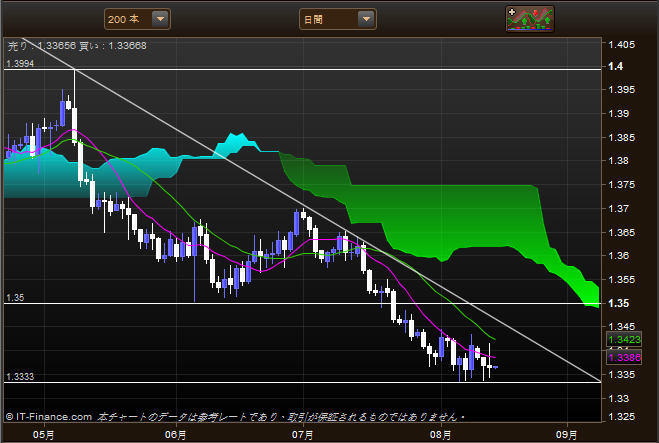The height and width of the screenshot is (443, 659).
Task: Click the 1.3994 horizontal line label
Action: click(20, 63)
